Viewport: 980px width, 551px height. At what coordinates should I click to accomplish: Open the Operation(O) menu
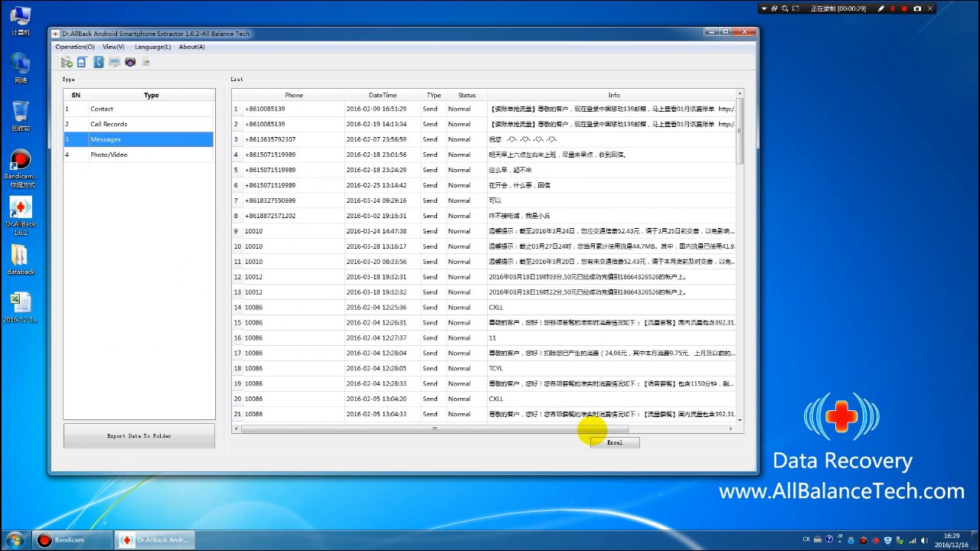[75, 47]
